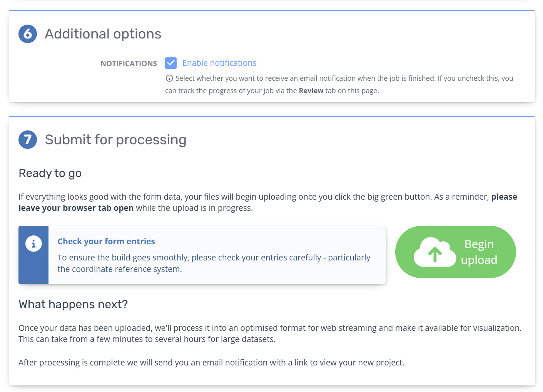Screen dimensions: 543x392
Task: Click the Begin upload button
Action: 456,252
